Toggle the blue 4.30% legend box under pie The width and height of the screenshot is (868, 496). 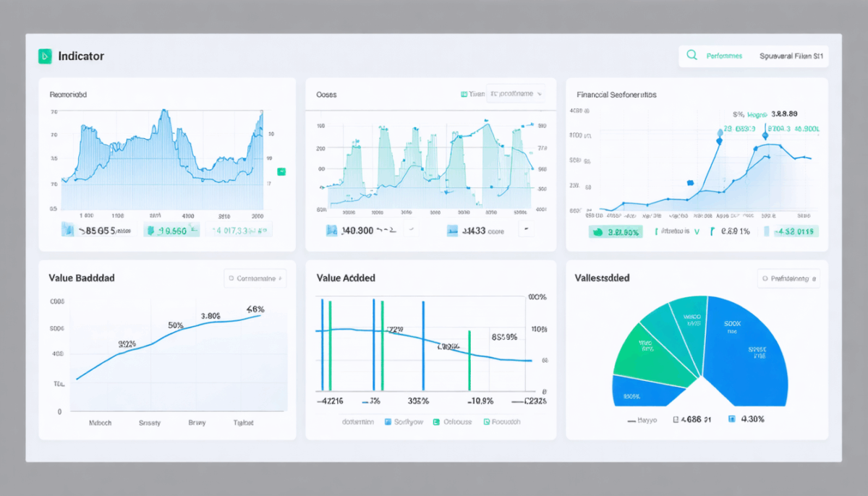tap(731, 419)
